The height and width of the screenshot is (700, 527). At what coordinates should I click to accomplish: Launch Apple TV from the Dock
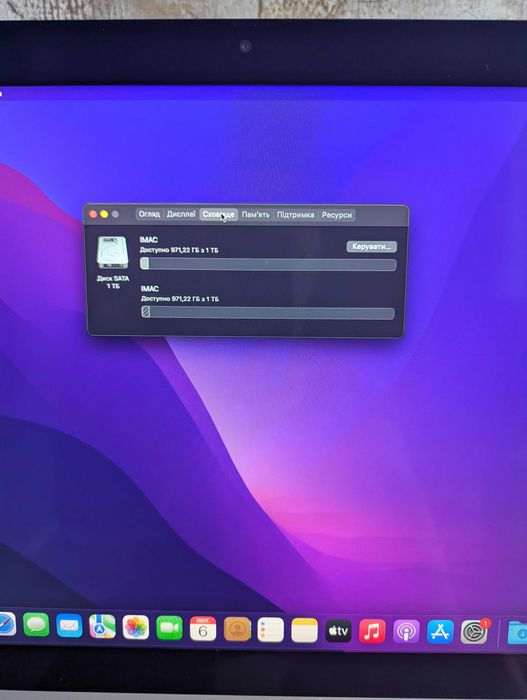click(338, 631)
